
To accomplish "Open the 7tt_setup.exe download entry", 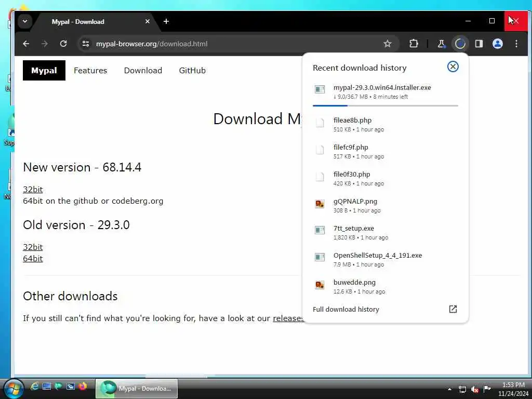I will 385,232.
